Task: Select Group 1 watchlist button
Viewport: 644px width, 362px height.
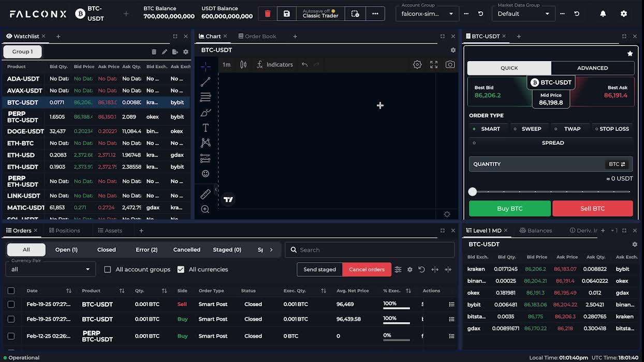Action: [x=22, y=52]
